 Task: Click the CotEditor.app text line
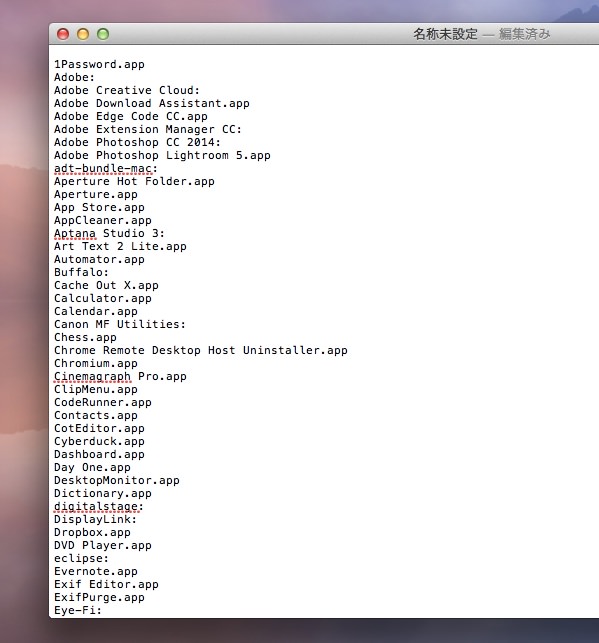(99, 429)
